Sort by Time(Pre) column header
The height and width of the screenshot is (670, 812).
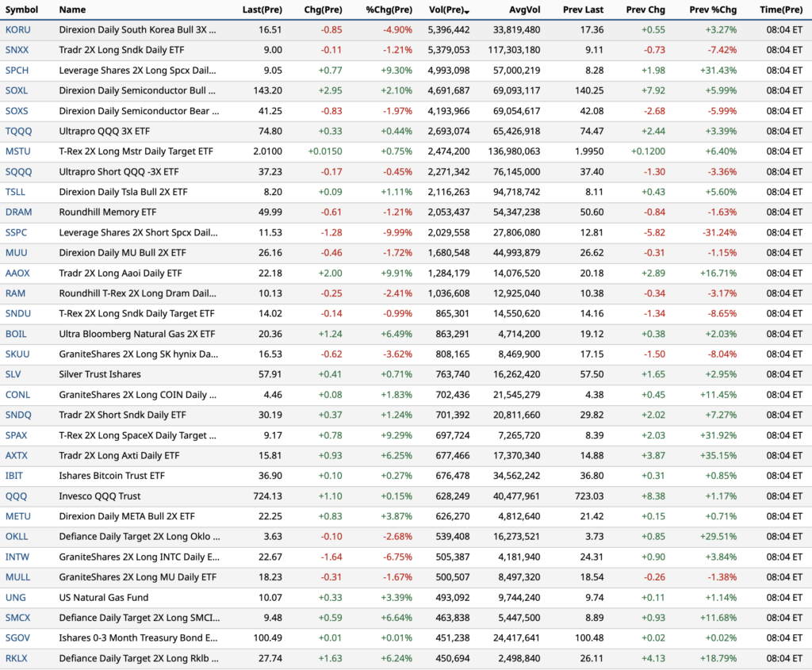tap(781, 10)
